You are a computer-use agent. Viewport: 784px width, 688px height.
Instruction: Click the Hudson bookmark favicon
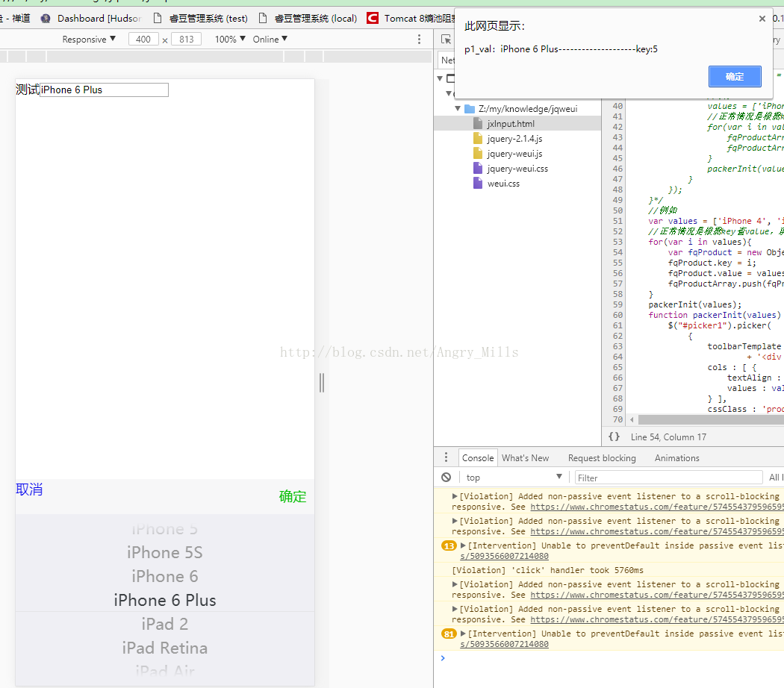46,19
